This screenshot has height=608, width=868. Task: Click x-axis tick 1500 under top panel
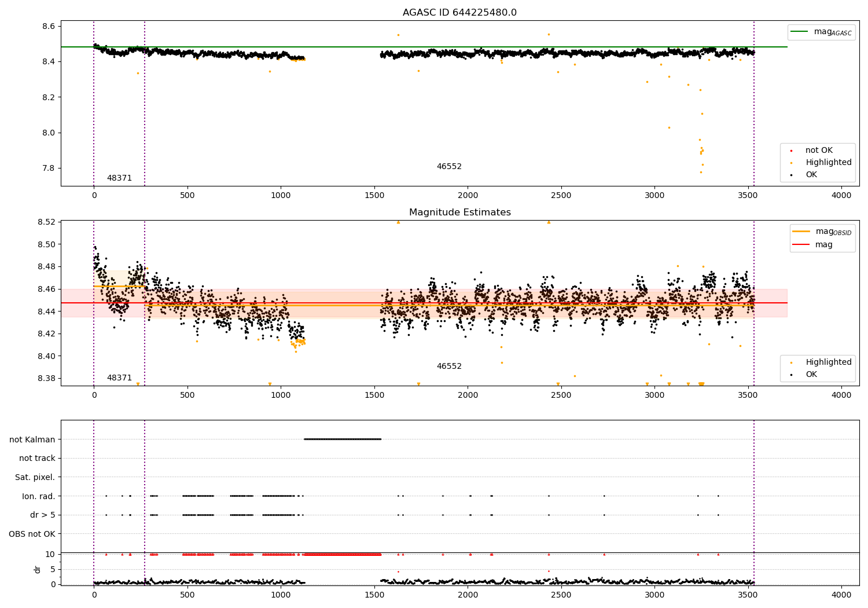[x=374, y=196]
